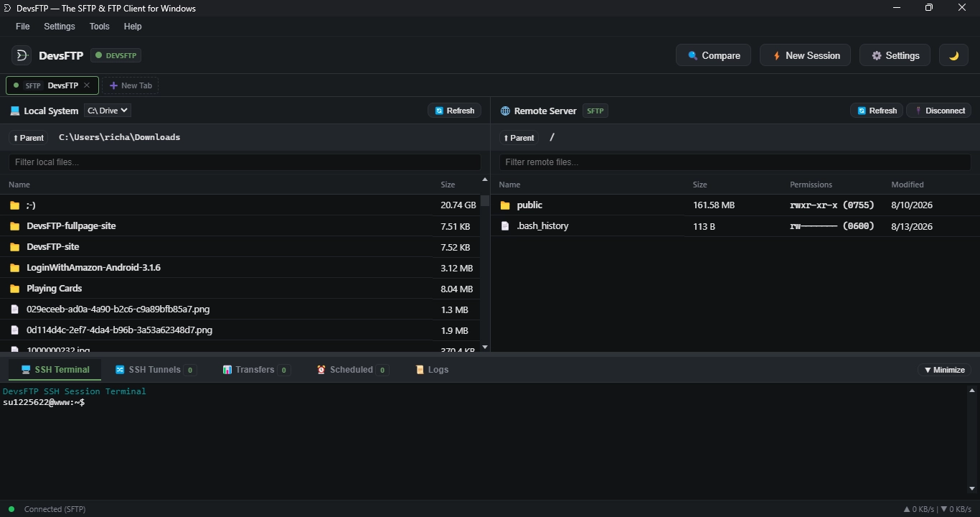Toggle dark mode with the moon icon
The width and height of the screenshot is (980, 517).
pos(953,55)
